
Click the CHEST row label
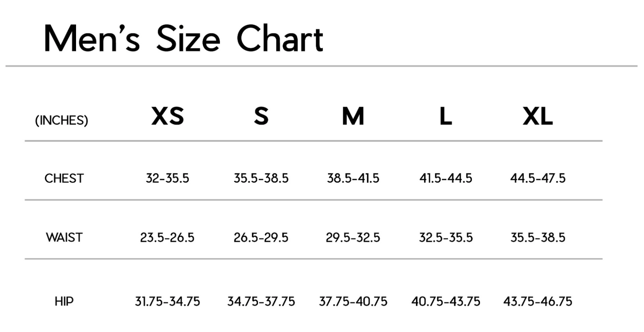[x=64, y=178]
